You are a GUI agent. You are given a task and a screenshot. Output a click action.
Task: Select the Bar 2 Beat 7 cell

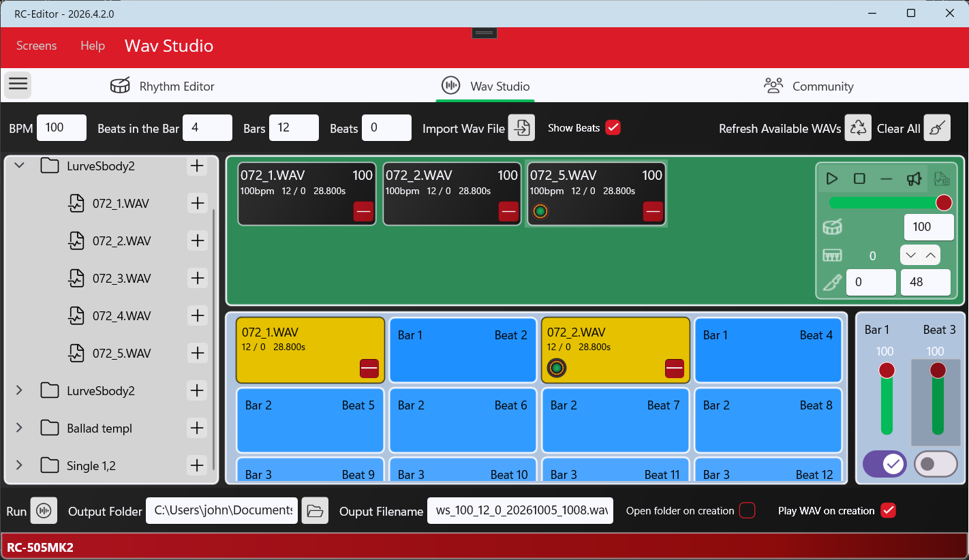coord(615,420)
